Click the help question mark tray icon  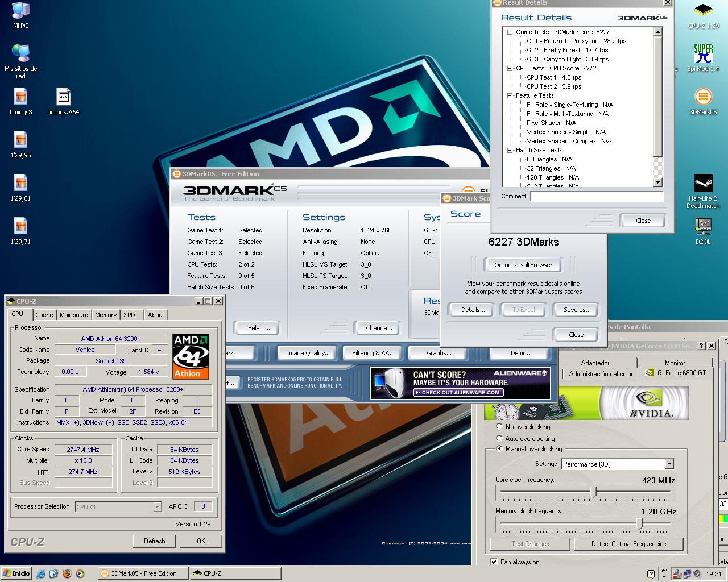coord(651,574)
